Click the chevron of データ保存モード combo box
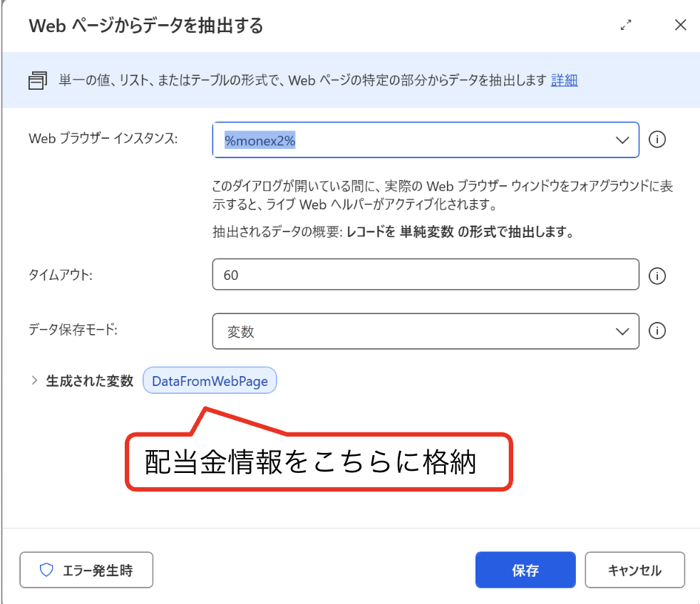 point(622,331)
